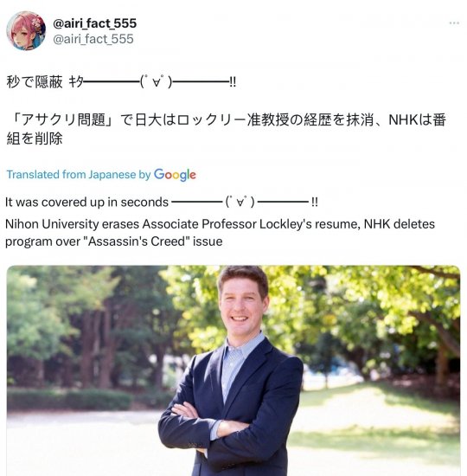Open the pink-haired anime profile avatar
The width and height of the screenshot is (467, 476).
click(x=26, y=30)
